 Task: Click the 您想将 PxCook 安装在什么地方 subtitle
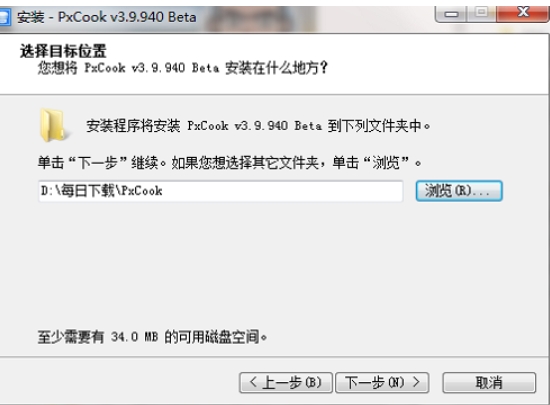(x=183, y=68)
